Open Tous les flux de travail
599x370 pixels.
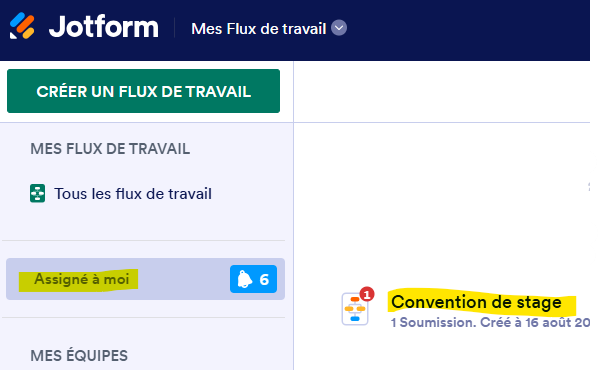(133, 194)
